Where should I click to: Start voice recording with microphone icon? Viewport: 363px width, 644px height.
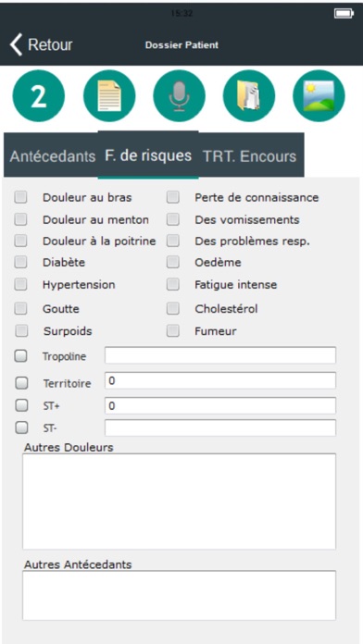179,96
